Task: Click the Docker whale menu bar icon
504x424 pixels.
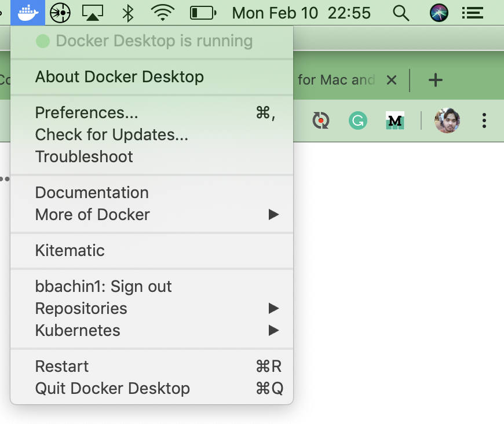Action: [x=28, y=13]
